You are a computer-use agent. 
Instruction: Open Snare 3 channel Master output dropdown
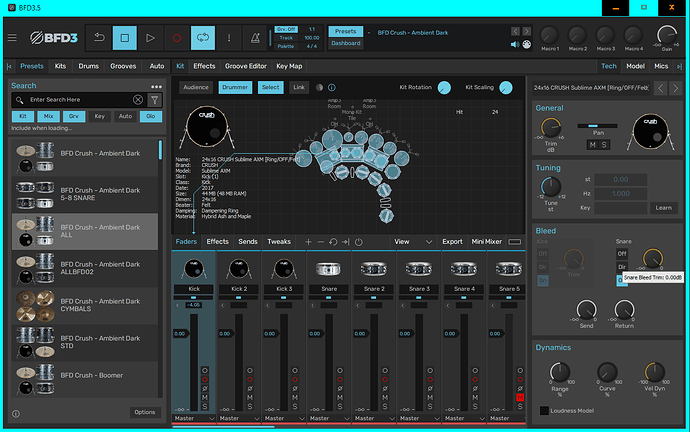point(419,418)
